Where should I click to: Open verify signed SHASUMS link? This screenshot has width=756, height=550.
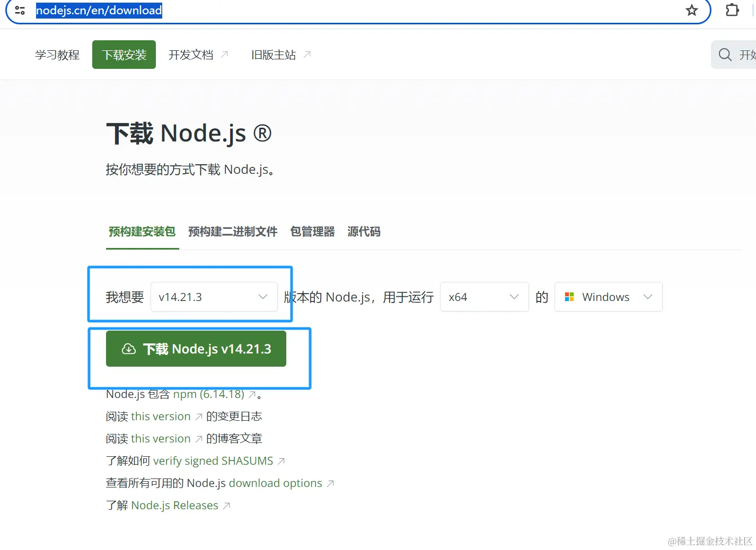(213, 461)
